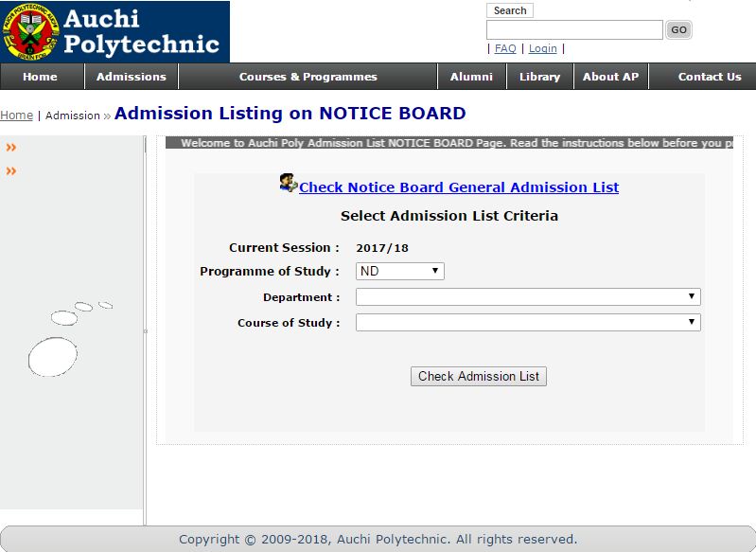The width and height of the screenshot is (756, 552).
Task: Open the Admissions menu
Action: click(132, 77)
